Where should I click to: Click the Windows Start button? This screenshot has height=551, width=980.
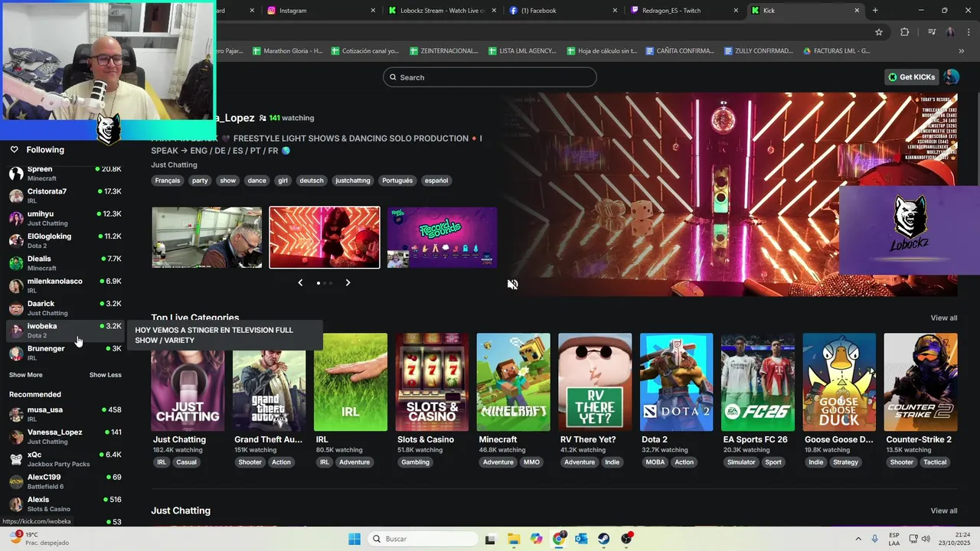pos(354,539)
